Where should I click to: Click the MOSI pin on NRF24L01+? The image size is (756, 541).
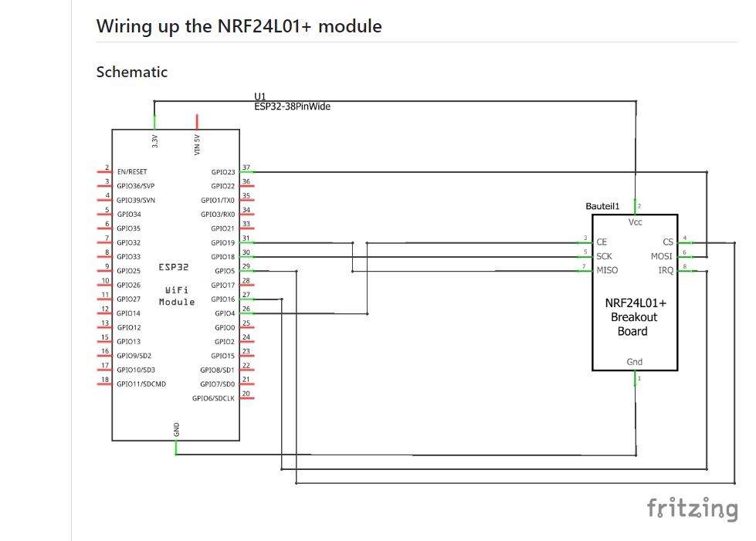662,256
